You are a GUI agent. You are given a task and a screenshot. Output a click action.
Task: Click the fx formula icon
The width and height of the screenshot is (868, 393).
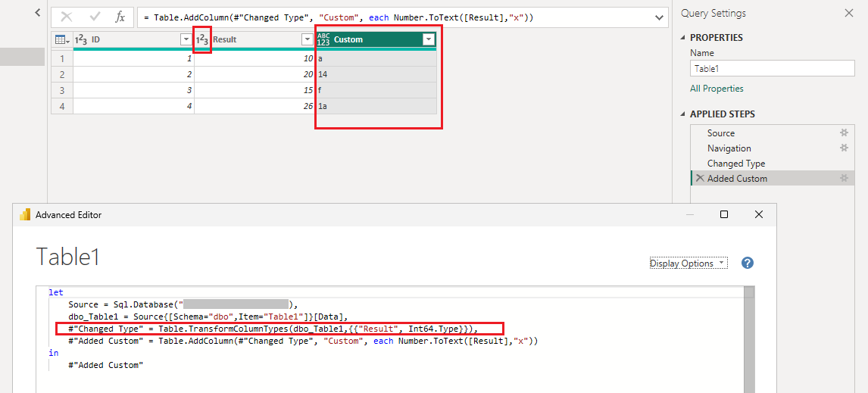tap(120, 17)
